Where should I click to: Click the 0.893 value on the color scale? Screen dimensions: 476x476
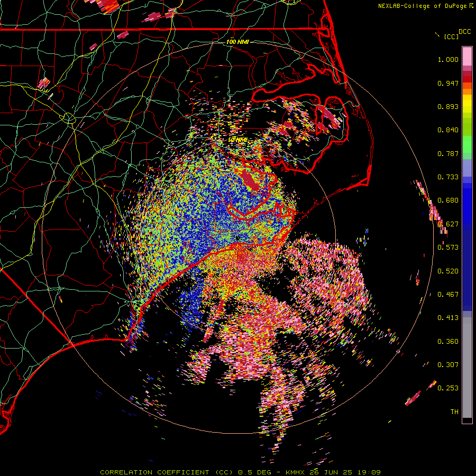point(448,106)
